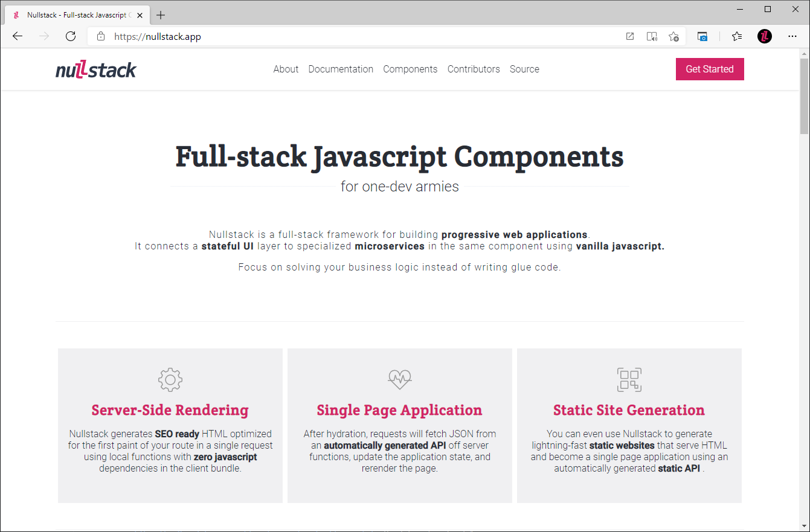This screenshot has width=810, height=532.
Task: Open the Source link
Action: (524, 69)
